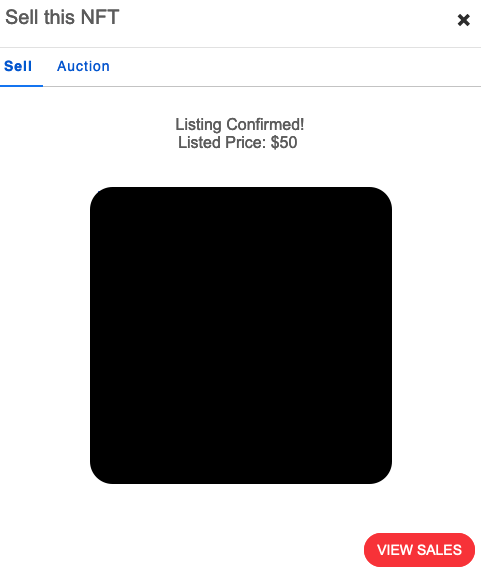
Task: Click the blue underlined Sell label
Action: click(18, 66)
